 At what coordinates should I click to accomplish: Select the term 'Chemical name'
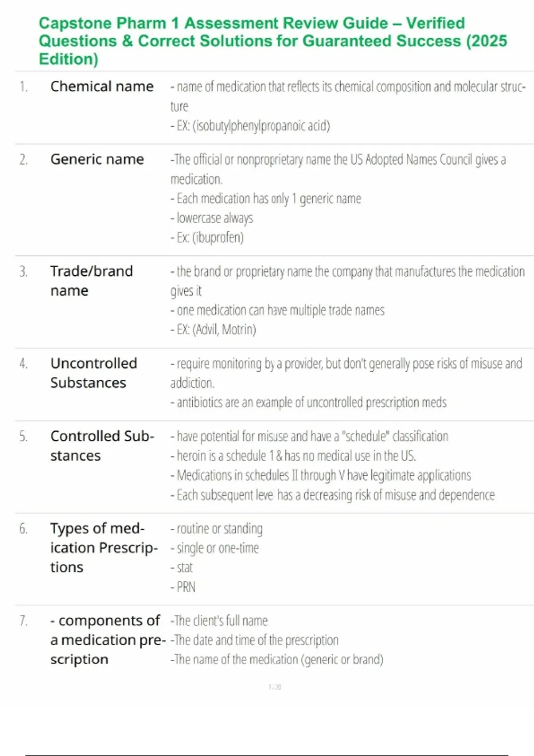(x=102, y=86)
